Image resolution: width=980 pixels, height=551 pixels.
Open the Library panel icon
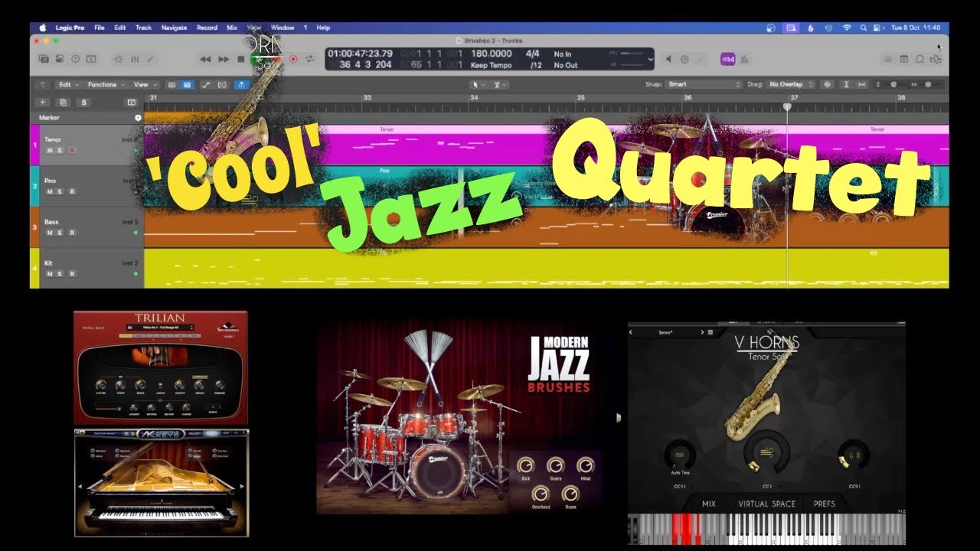point(44,59)
